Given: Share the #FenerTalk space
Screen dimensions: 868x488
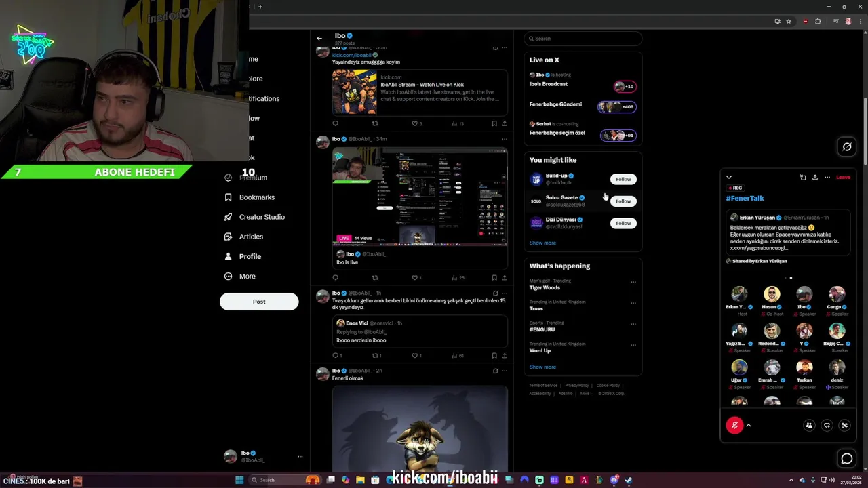Looking at the screenshot, I should 815,177.
